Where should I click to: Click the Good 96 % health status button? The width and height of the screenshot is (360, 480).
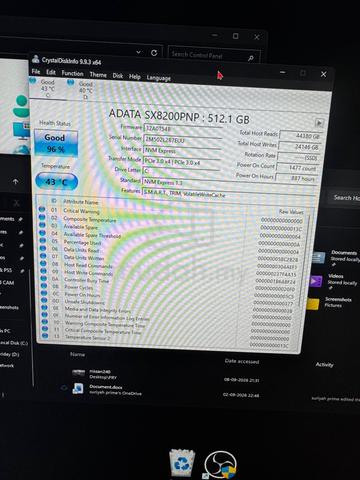pyautogui.click(x=56, y=143)
